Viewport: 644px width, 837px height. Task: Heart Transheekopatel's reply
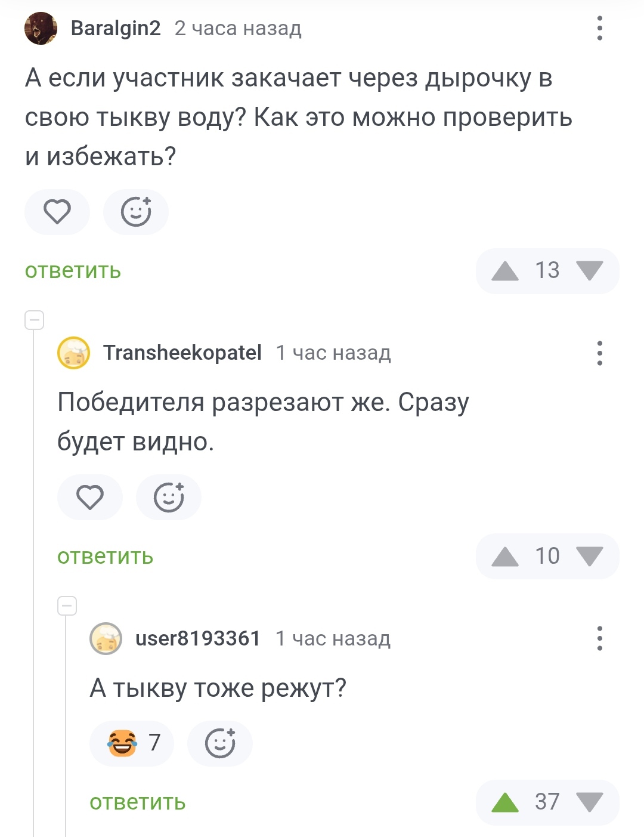pyautogui.click(x=90, y=497)
